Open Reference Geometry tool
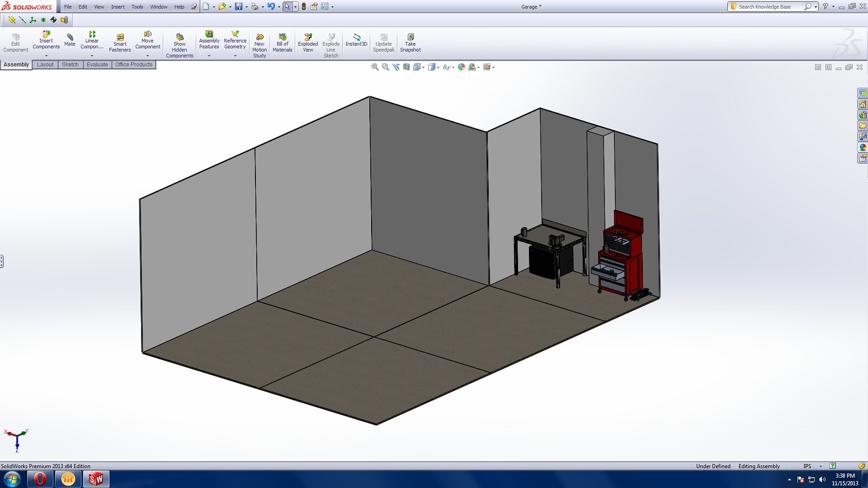Image resolution: width=868 pixels, height=488 pixels. pyautogui.click(x=235, y=41)
